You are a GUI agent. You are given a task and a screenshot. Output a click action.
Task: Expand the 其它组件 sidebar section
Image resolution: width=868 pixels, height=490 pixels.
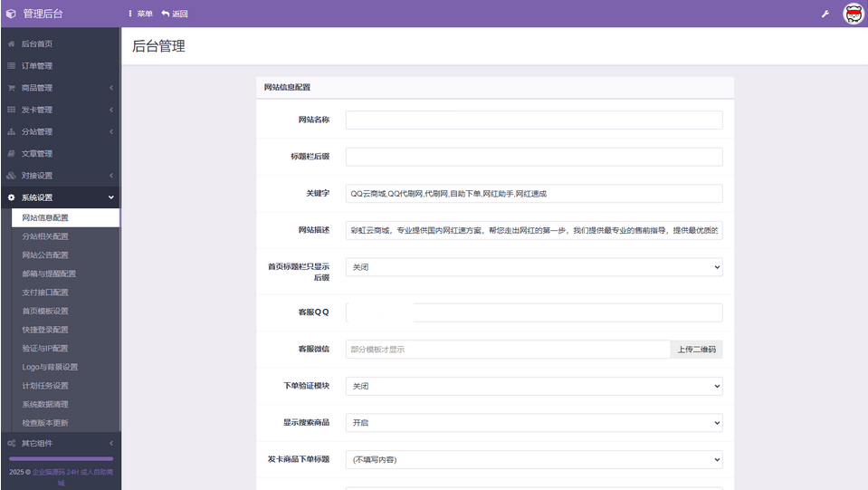(x=60, y=443)
